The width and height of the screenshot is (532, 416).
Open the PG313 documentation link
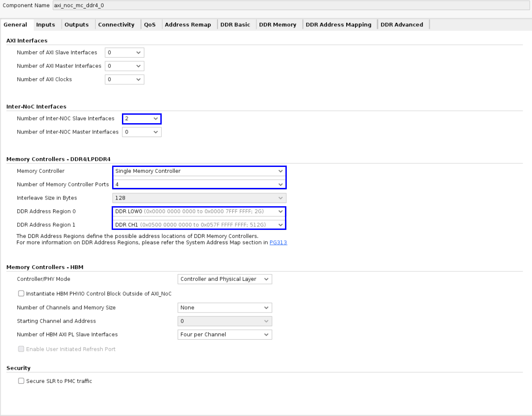(x=278, y=243)
